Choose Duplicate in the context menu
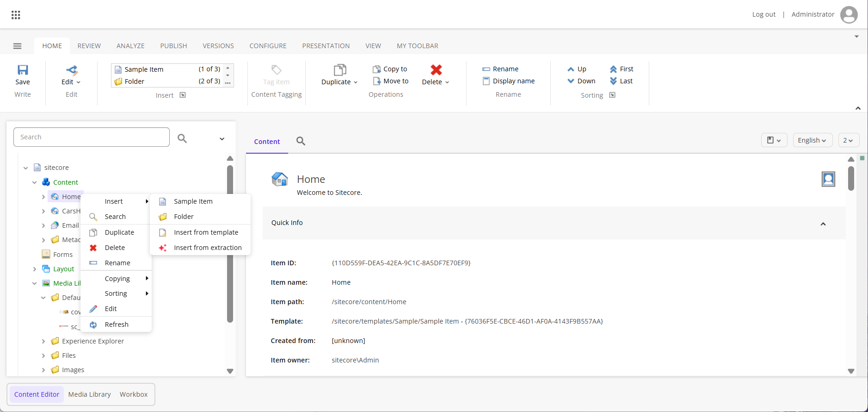 tap(116, 232)
